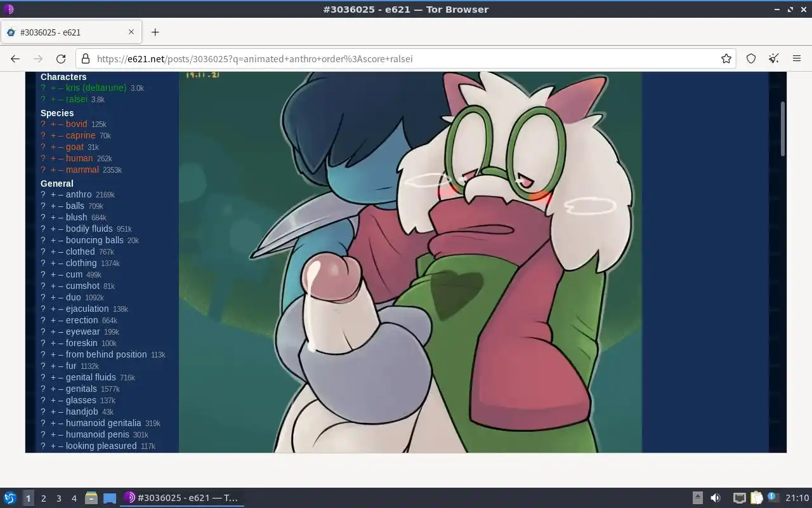Screen dimensions: 812x508
Task: Click the page vertical scrollbar thumb
Action: pyautogui.click(x=783, y=128)
